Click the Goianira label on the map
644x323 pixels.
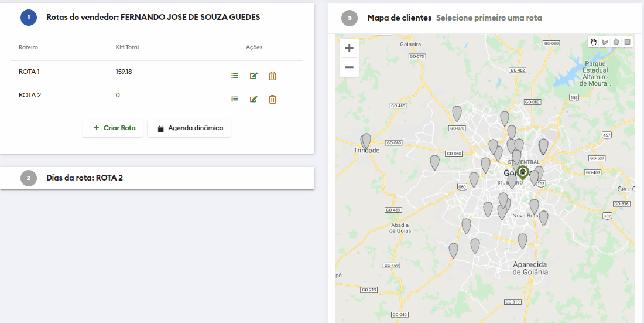coord(410,44)
